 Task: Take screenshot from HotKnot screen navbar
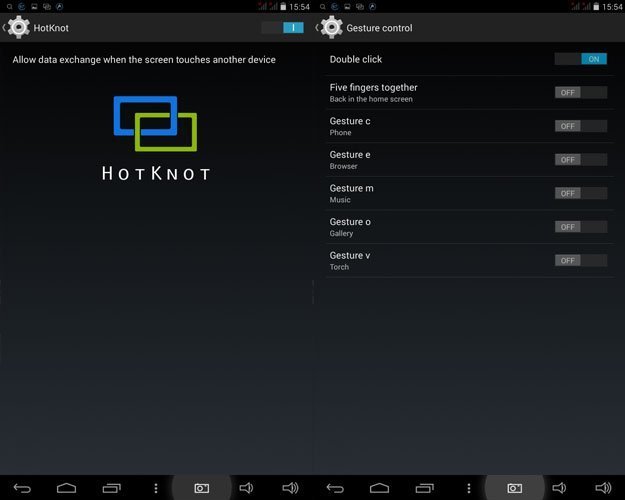(202, 488)
